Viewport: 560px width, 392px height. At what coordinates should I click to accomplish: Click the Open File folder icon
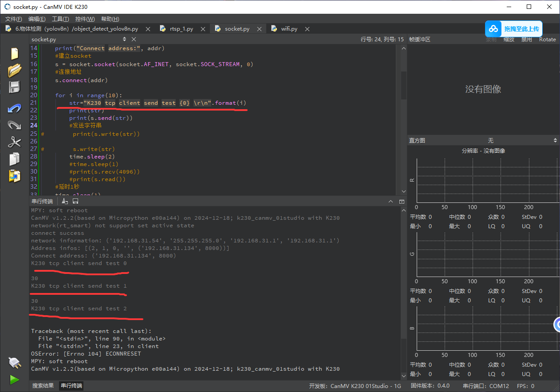(x=15, y=70)
